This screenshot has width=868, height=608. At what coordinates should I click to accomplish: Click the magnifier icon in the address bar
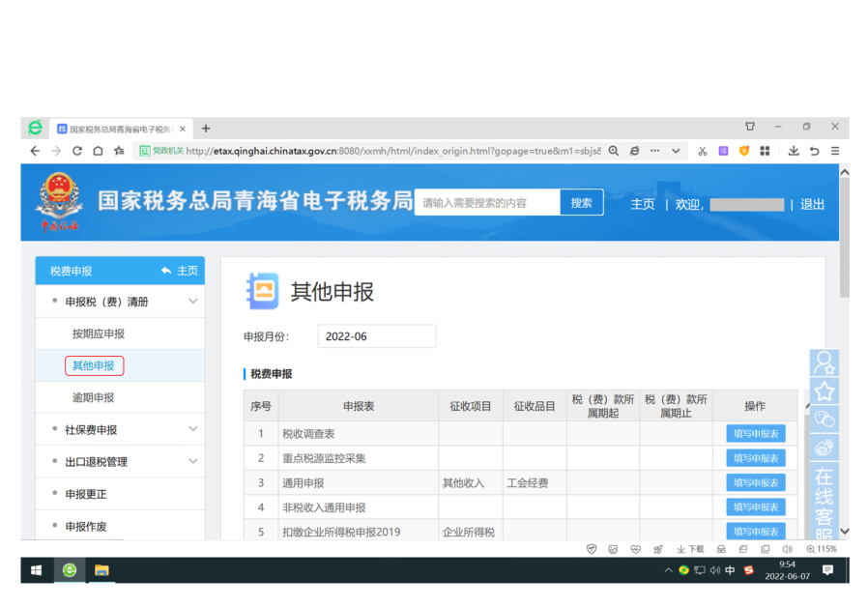click(614, 151)
